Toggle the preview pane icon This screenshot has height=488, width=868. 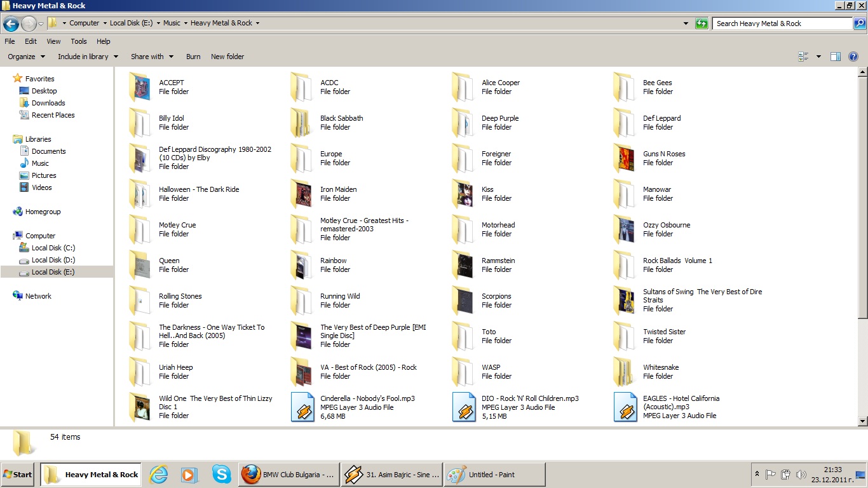(836, 57)
